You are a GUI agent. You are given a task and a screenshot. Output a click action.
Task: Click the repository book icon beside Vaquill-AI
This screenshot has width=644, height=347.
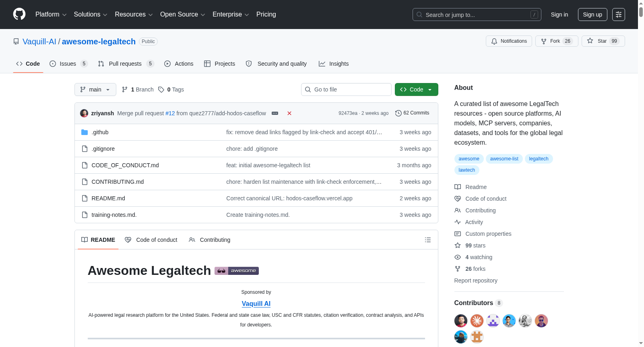[16, 42]
